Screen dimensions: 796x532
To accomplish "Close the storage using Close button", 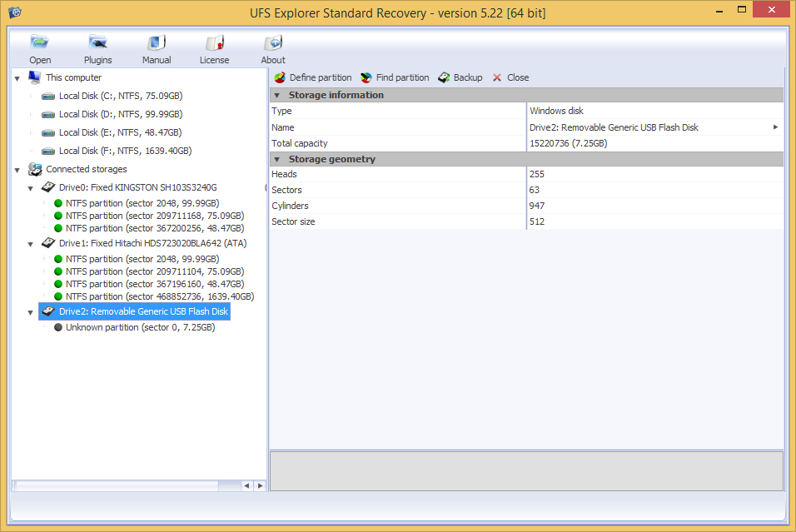I will pos(497,77).
